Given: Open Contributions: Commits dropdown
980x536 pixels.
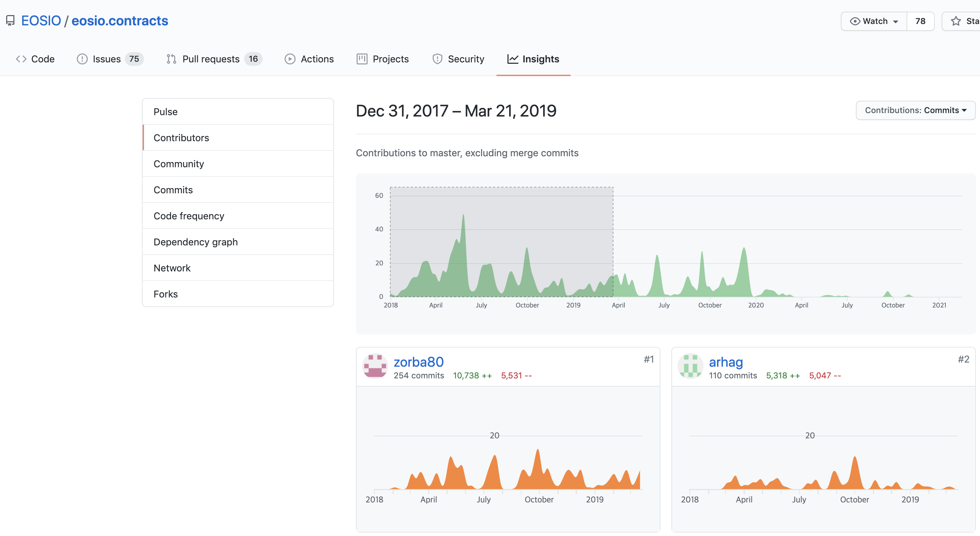Looking at the screenshot, I should pos(915,110).
